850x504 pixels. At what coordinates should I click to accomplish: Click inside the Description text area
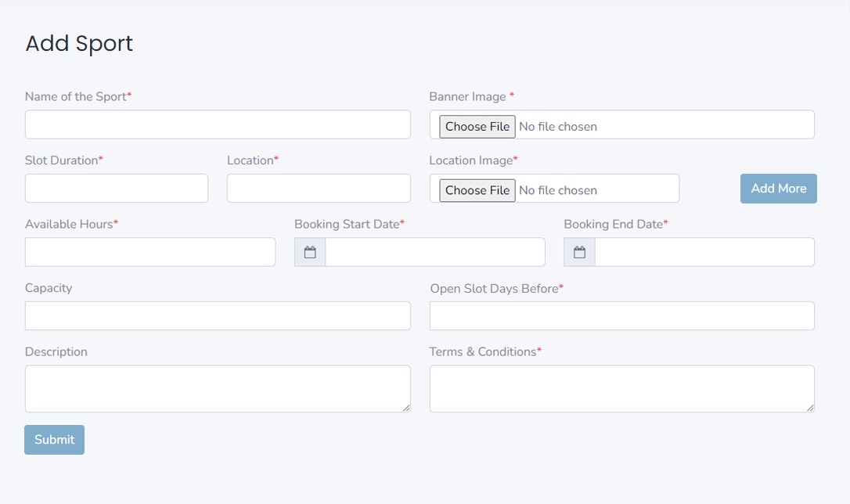pyautogui.click(x=218, y=388)
